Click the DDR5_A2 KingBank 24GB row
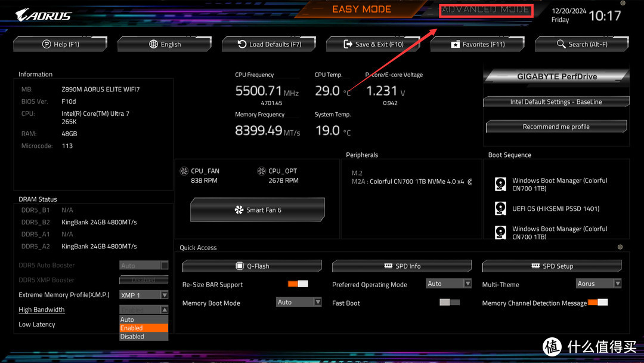Viewport: 644px width, 363px height. (79, 246)
